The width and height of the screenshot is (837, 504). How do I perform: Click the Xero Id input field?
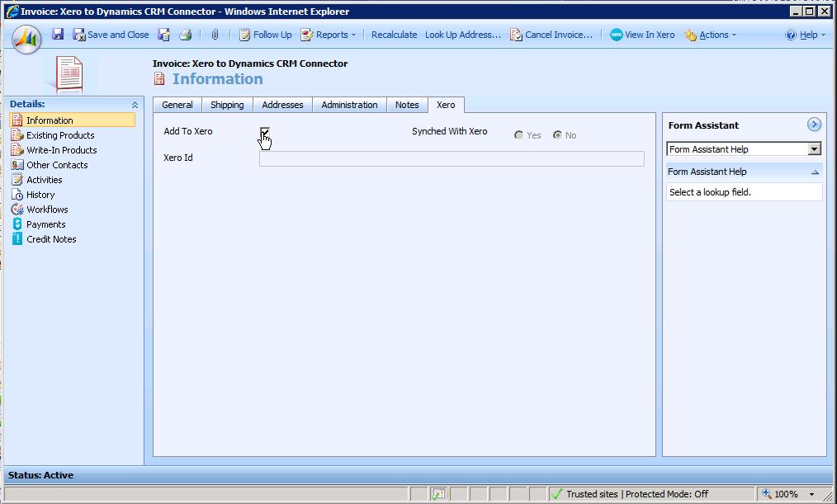[452, 158]
